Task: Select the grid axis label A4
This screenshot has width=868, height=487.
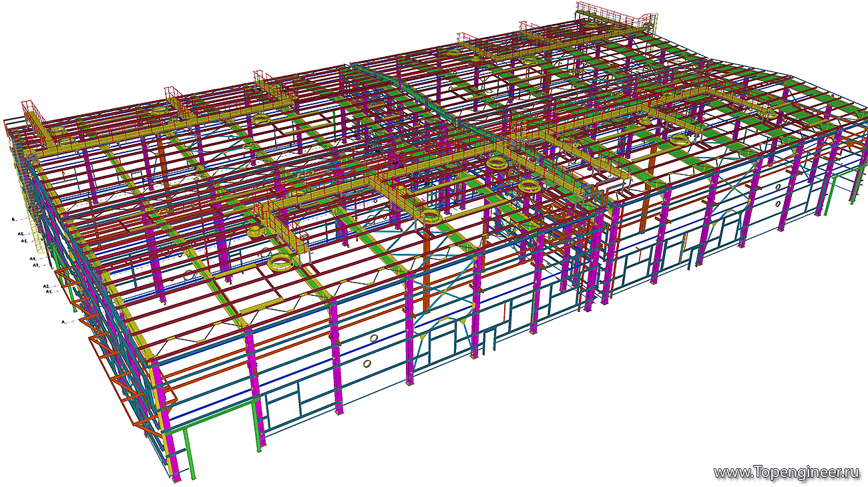Action: (x=32, y=259)
